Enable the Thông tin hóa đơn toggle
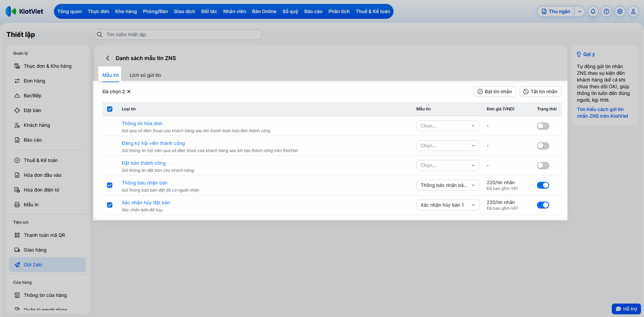This screenshot has height=317, width=644. pyautogui.click(x=543, y=126)
